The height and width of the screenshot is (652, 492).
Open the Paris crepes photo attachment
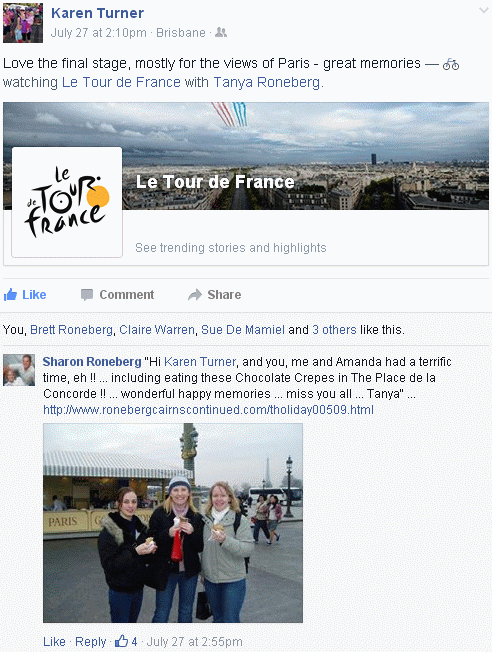coord(173,523)
